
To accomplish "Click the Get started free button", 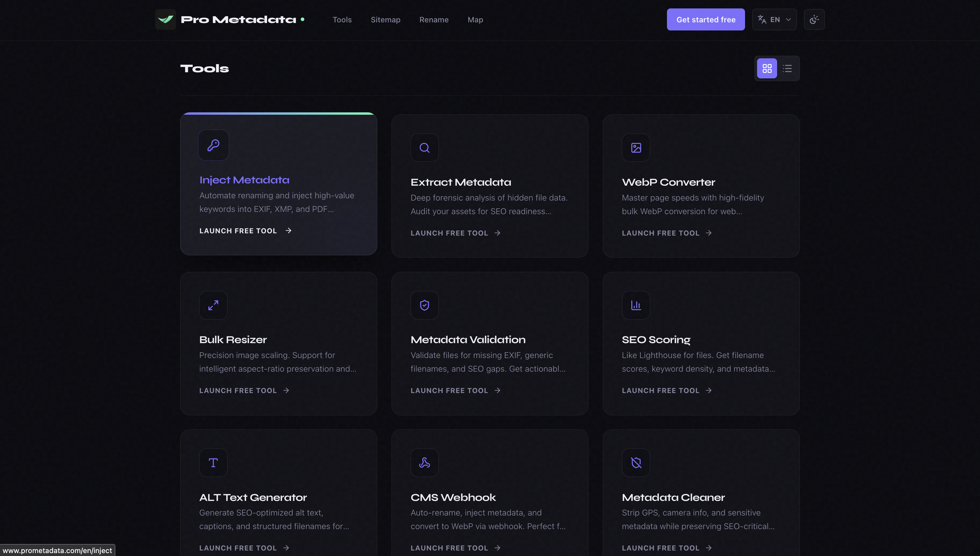I will 706,19.
